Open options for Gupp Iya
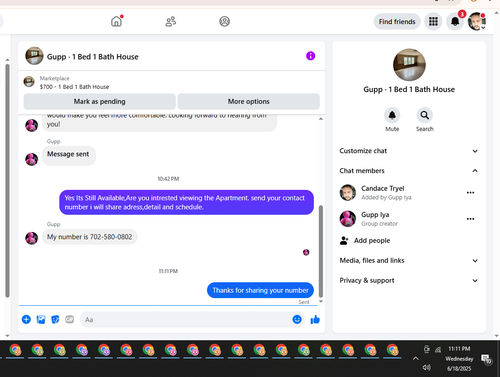 (x=470, y=219)
